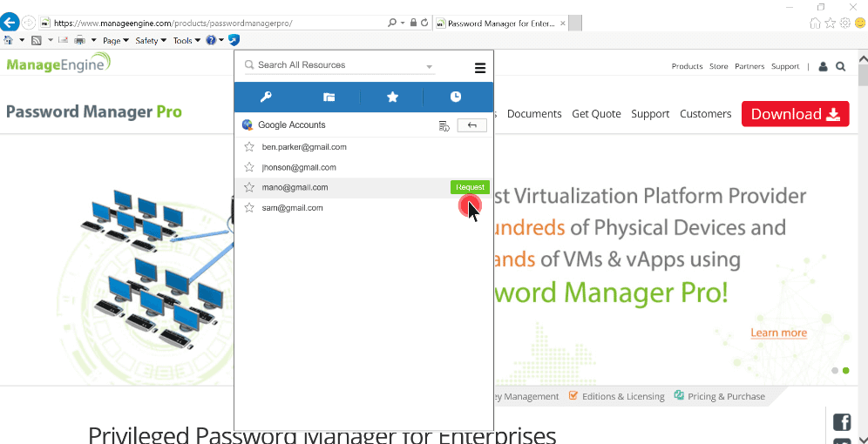Image resolution: width=868 pixels, height=444 pixels.
Task: Click the Password Manager Pro extension icon
Action: pos(234,40)
